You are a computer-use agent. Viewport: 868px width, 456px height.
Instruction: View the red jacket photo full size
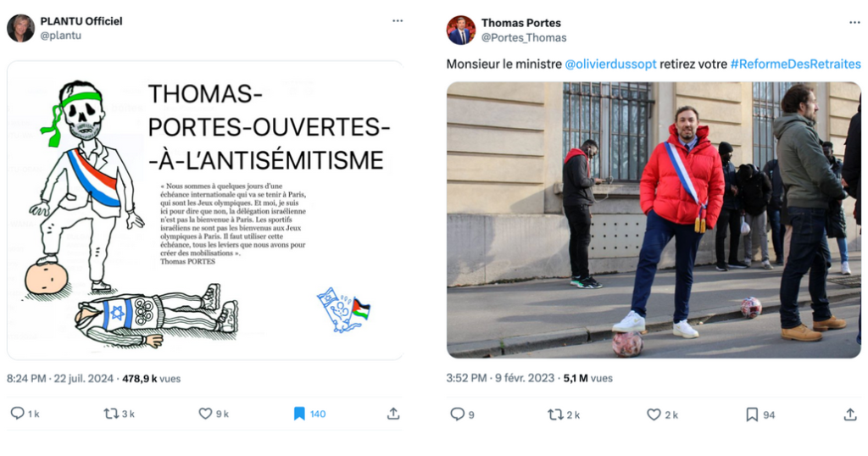point(654,220)
